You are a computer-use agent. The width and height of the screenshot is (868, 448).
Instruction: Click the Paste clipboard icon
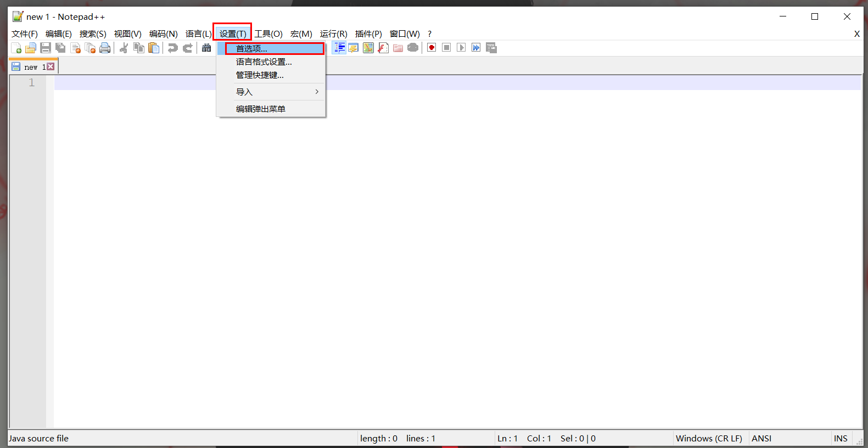(154, 48)
